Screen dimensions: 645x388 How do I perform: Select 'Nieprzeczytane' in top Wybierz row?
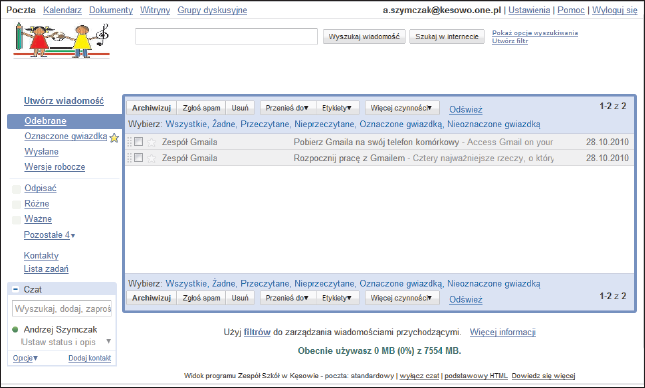click(x=325, y=124)
